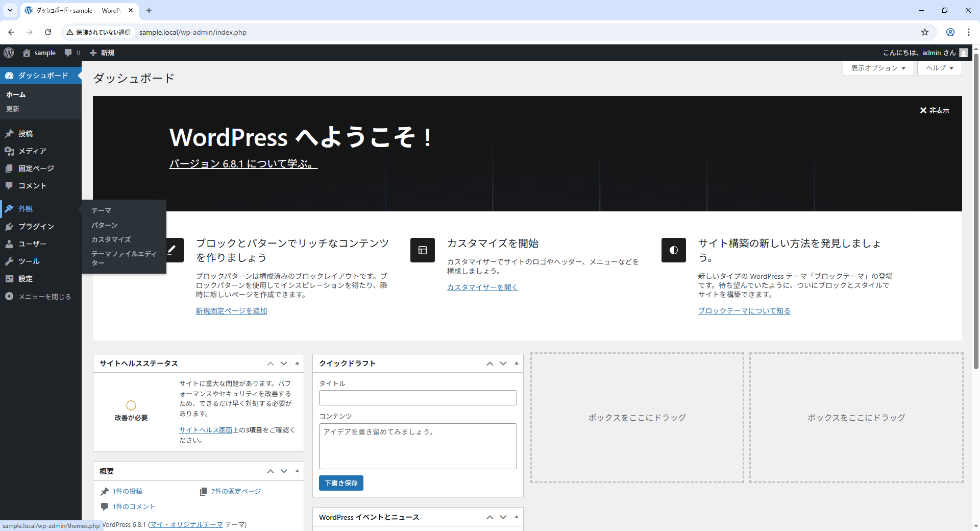This screenshot has width=980, height=531.
Task: Click the customizer layout icon tile
Action: (423, 250)
